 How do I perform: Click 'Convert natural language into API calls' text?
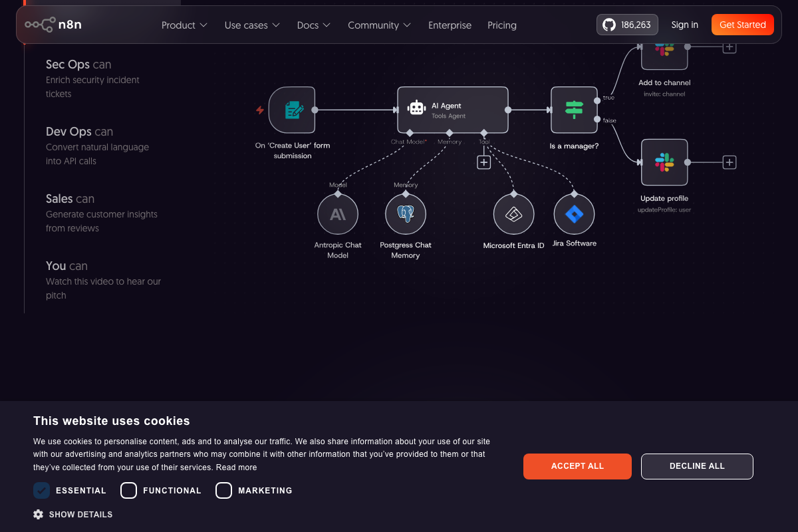point(97,154)
